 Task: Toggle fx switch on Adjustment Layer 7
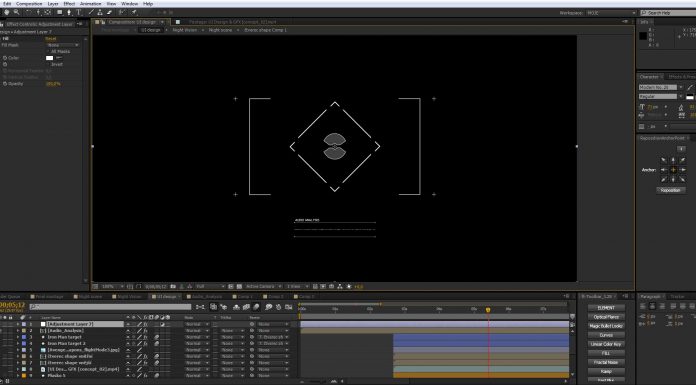tap(145, 324)
